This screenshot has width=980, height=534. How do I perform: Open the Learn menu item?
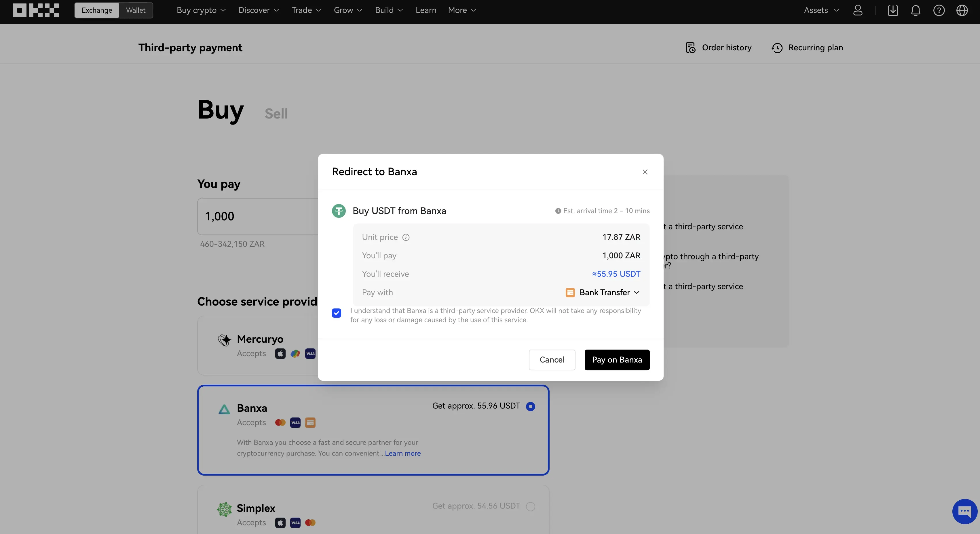[x=426, y=10]
